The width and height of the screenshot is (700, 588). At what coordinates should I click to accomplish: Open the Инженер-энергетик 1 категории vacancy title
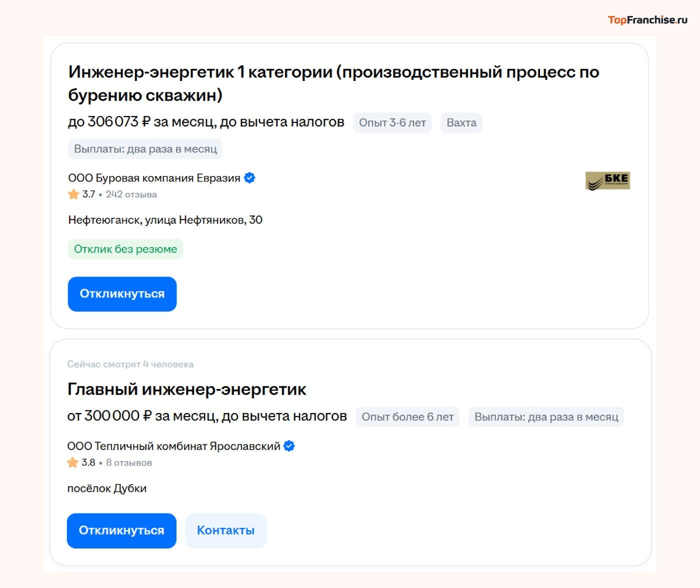(333, 83)
